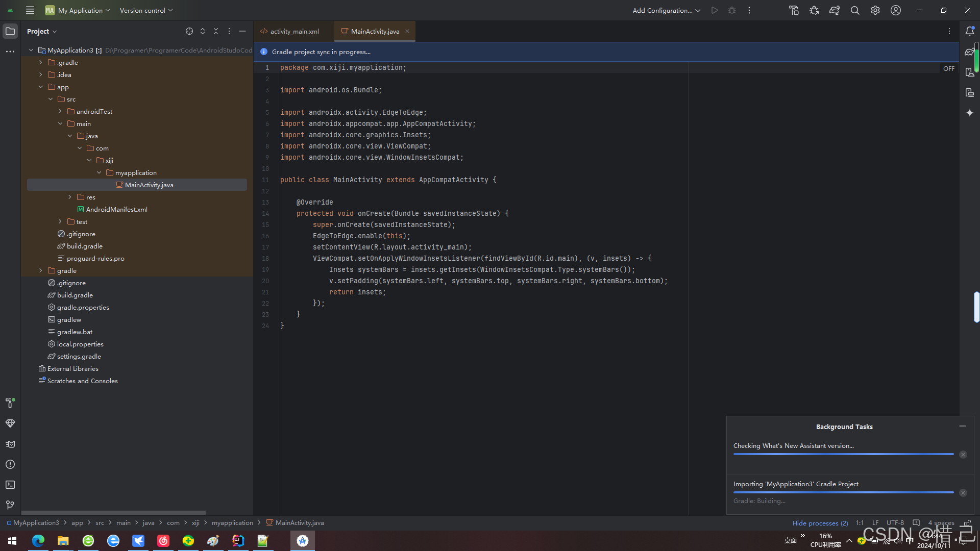Click myapplication in the breadcrumb bar

232,523
